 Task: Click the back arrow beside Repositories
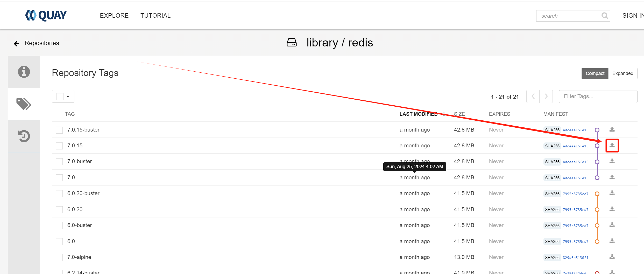tap(16, 43)
